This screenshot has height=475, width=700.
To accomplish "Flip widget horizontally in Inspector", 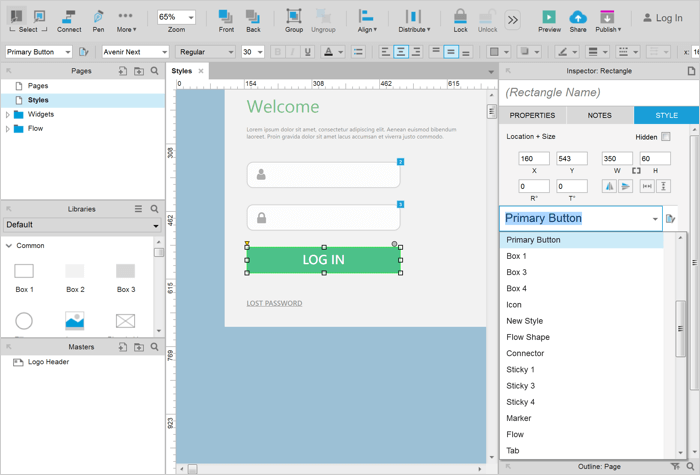I will coord(609,186).
